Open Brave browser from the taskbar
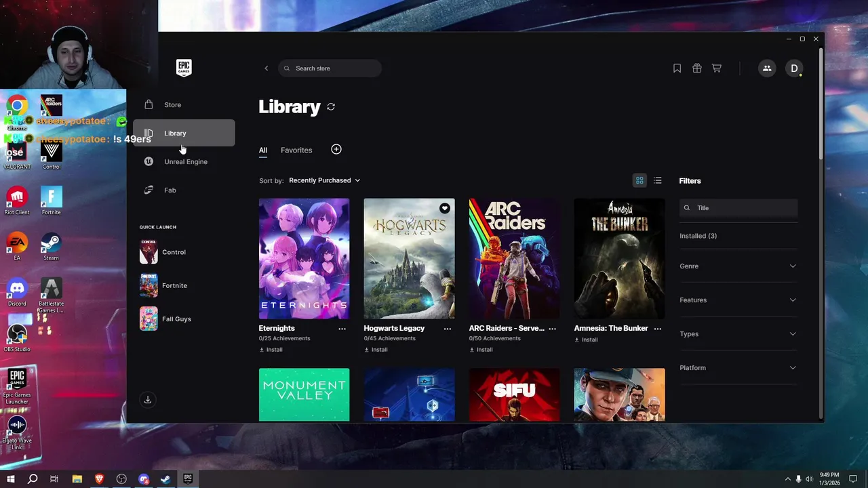 click(x=99, y=479)
